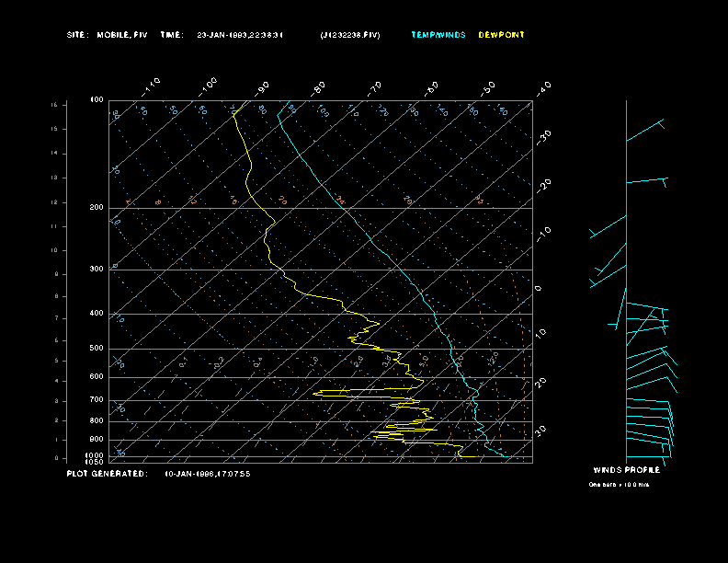Click the -10 temperature label on right edge
Viewport: 728px width, 563px height.
(x=543, y=235)
